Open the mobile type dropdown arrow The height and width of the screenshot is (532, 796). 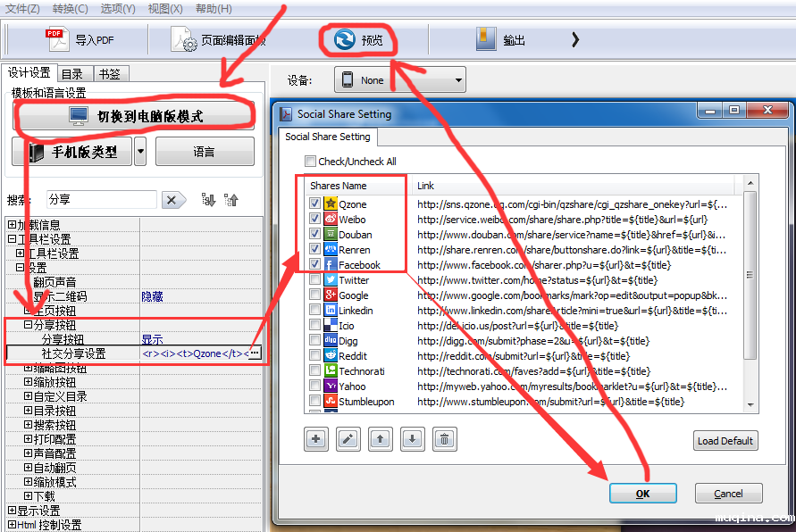[140, 152]
